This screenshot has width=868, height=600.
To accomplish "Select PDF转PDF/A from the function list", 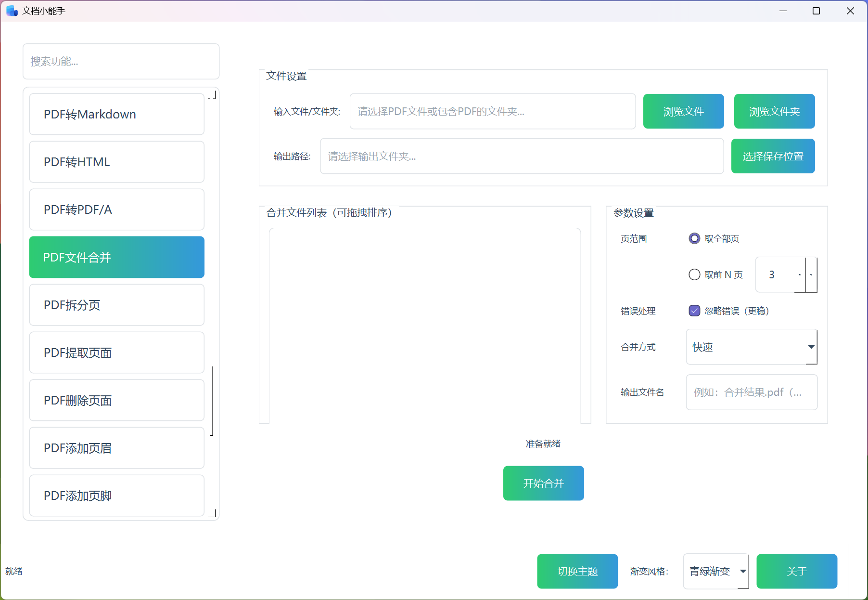I will tap(116, 210).
